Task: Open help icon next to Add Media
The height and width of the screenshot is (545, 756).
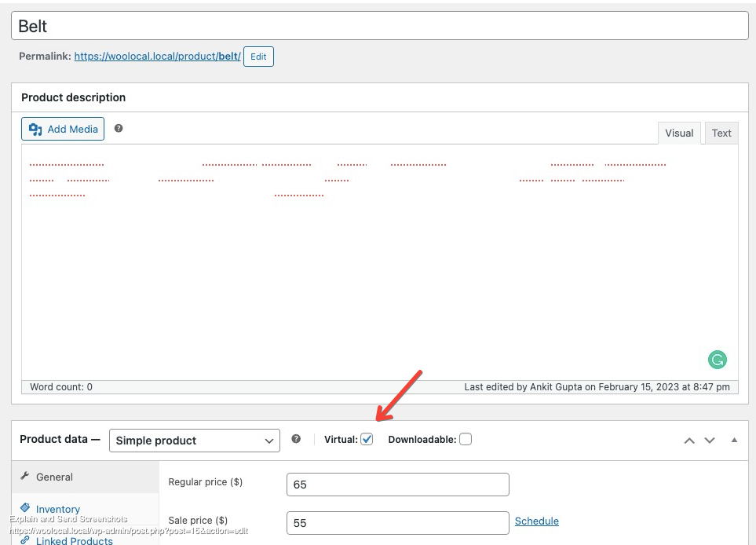Action: pos(119,128)
